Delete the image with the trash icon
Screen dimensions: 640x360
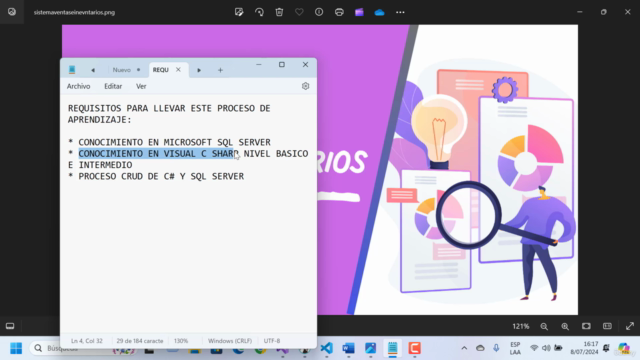pyautogui.click(x=279, y=12)
